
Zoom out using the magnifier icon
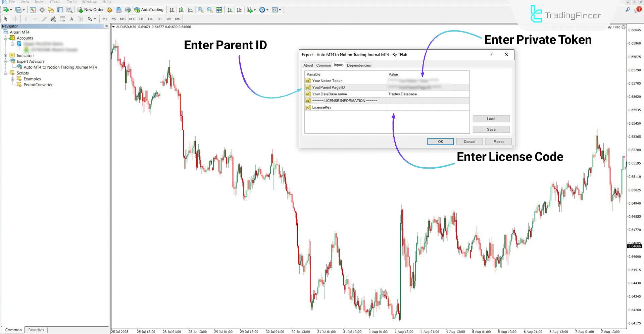pyautogui.click(x=209, y=10)
